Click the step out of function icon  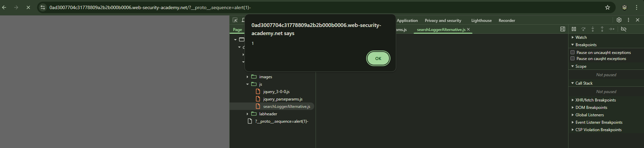click(x=602, y=29)
